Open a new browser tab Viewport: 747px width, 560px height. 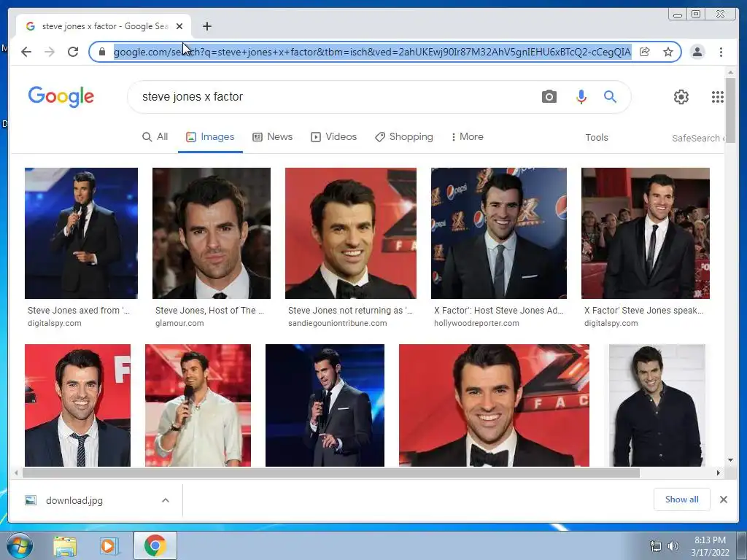click(x=206, y=26)
